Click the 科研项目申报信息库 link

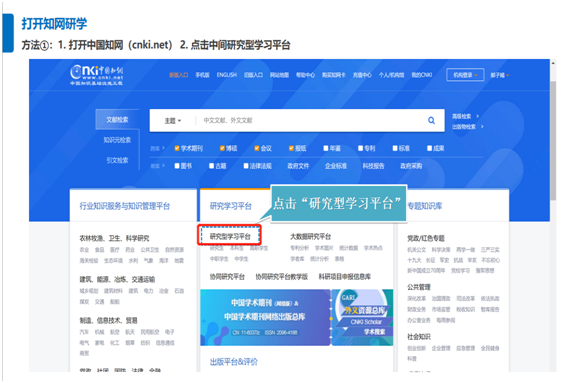pos(345,277)
